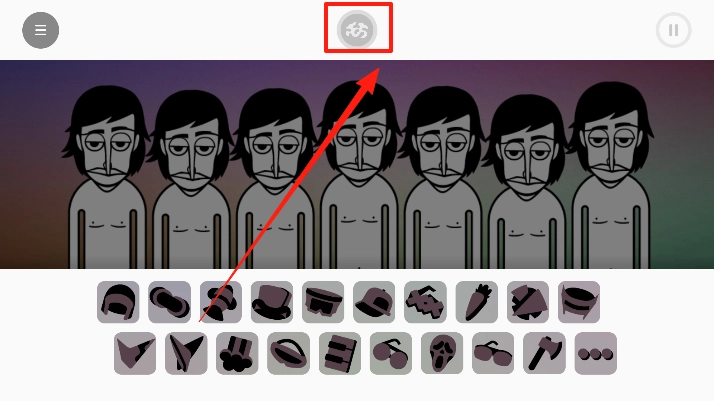Pause playback with the pause button

pyautogui.click(x=673, y=30)
